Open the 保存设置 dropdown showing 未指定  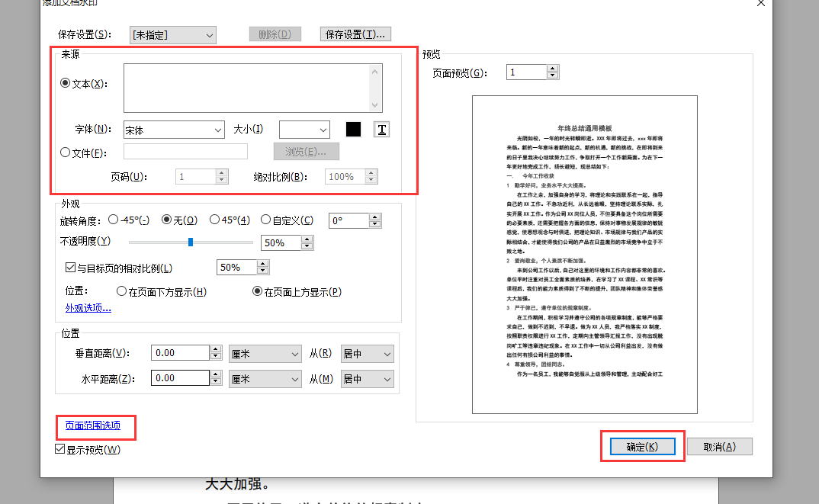(172, 35)
